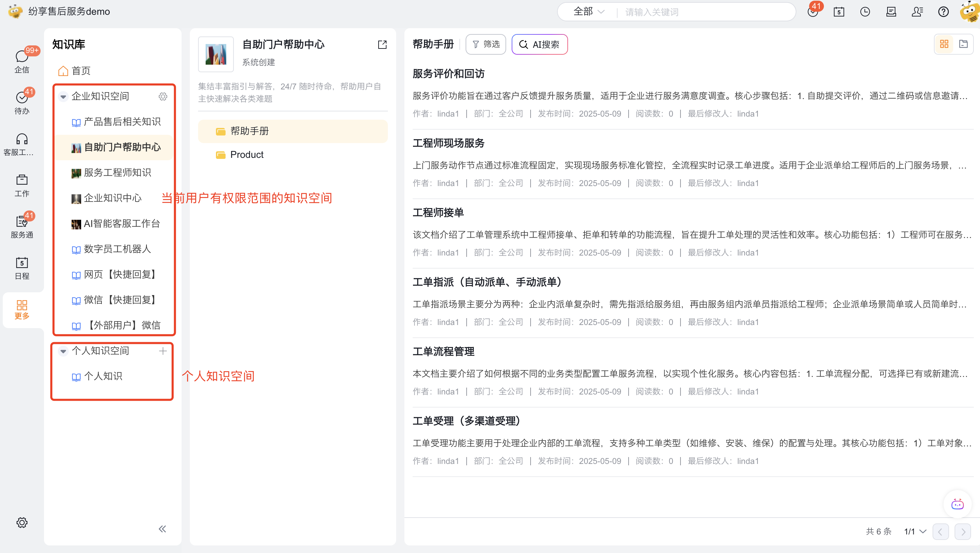Open the bottom-left settings gear
Image resolution: width=980 pixels, height=553 pixels.
pos(22,522)
